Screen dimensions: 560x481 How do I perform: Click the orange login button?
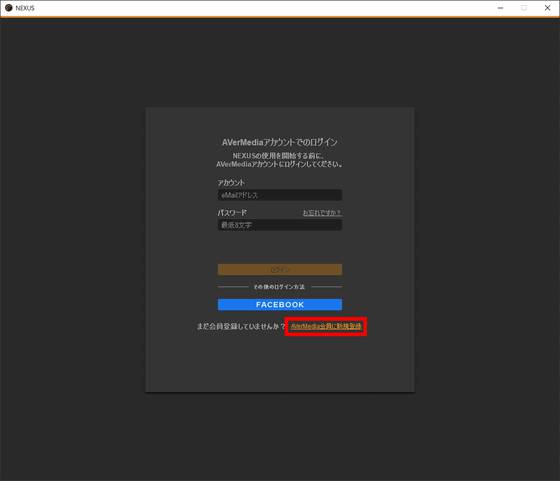pyautogui.click(x=280, y=270)
